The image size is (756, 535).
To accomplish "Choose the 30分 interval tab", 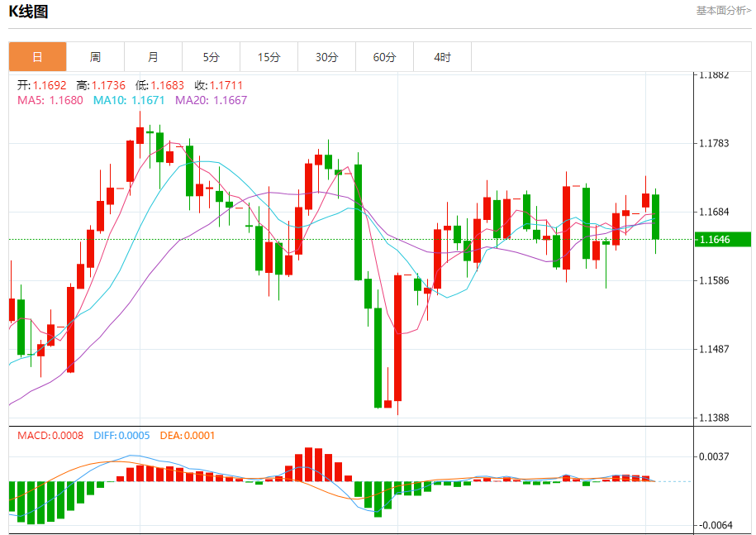I will pyautogui.click(x=326, y=57).
